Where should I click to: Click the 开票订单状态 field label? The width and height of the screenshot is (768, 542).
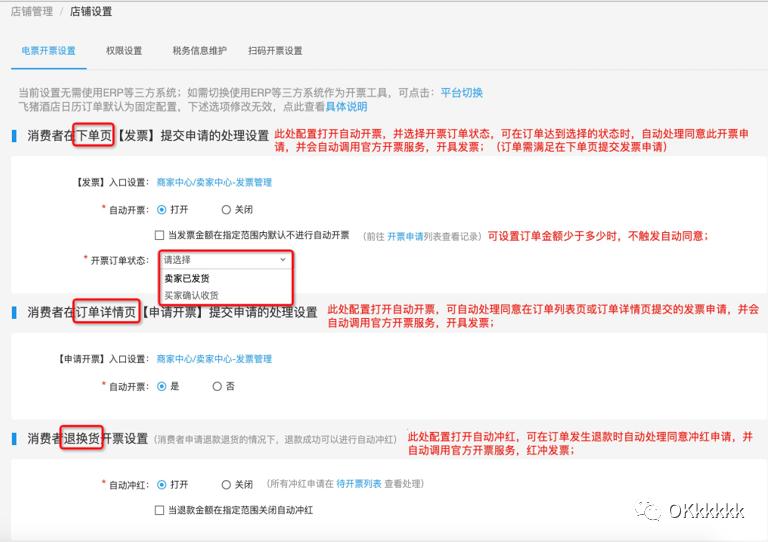point(119,260)
